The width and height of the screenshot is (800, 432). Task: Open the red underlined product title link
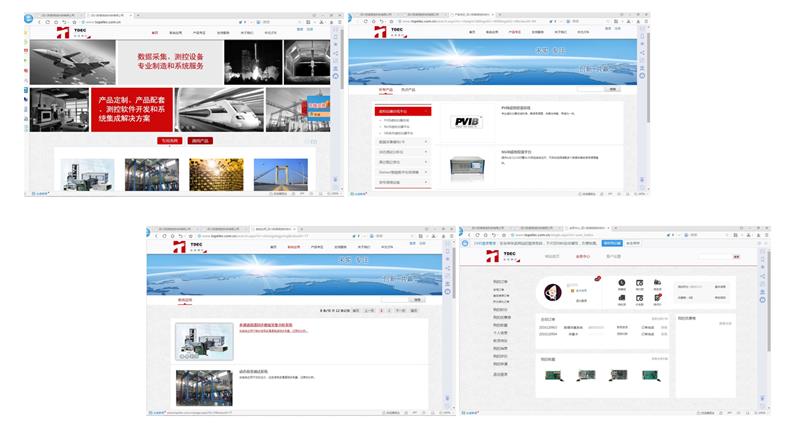(x=266, y=325)
